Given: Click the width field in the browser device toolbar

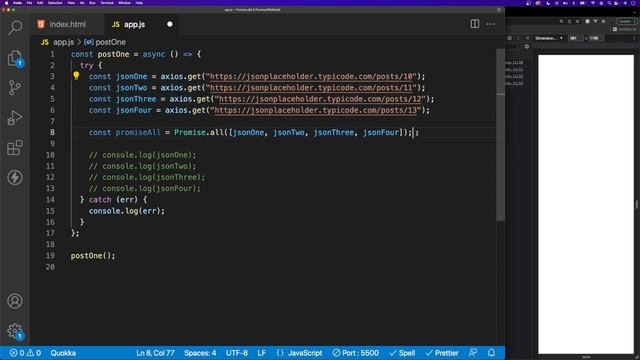Looking at the screenshot, I should coord(575,38).
